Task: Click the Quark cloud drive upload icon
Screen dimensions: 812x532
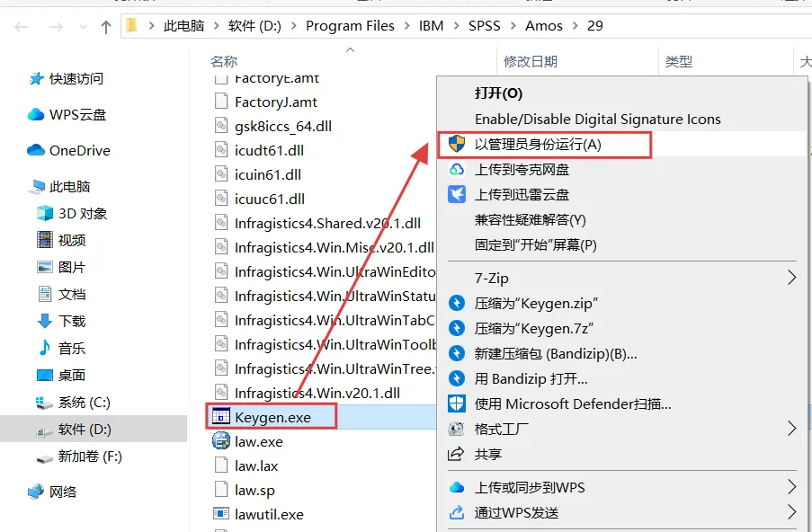Action: coord(457,169)
